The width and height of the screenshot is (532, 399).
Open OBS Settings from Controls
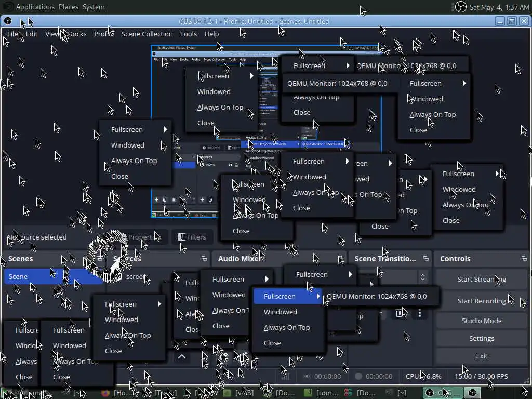click(482, 338)
